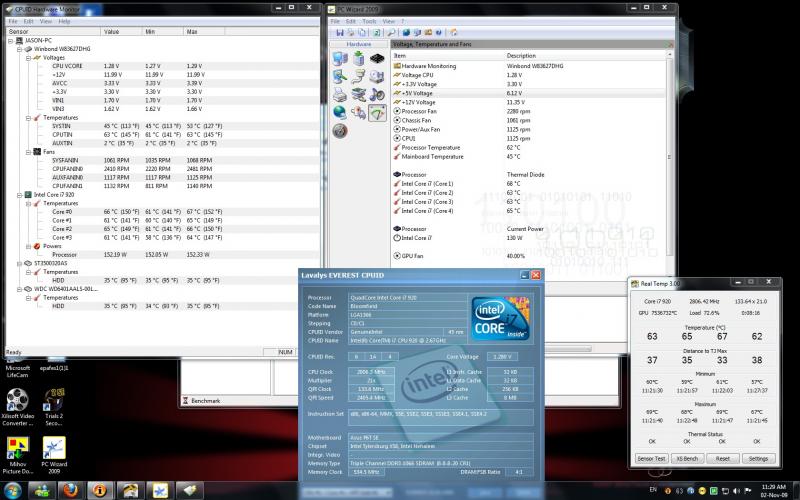Open Edit menu in PC Wizard

[351, 21]
